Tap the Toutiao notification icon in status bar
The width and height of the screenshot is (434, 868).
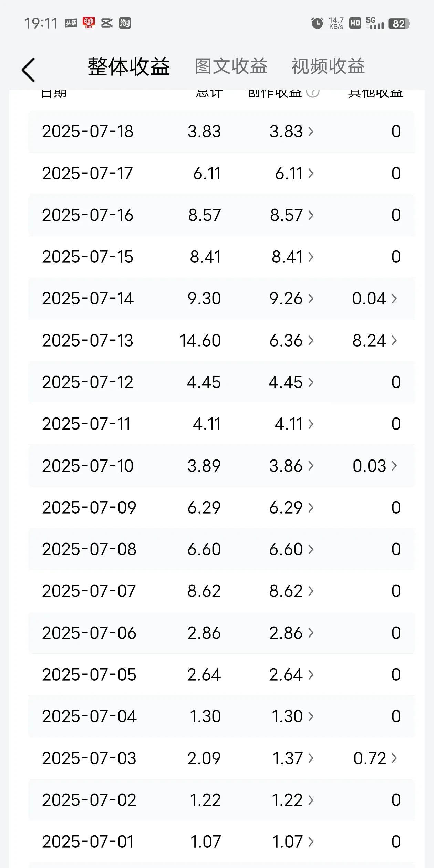coord(71,23)
